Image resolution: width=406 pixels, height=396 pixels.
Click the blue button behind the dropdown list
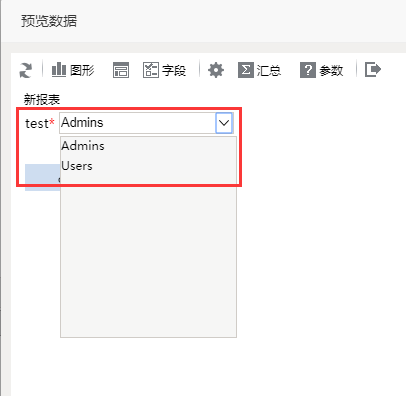coord(43,177)
